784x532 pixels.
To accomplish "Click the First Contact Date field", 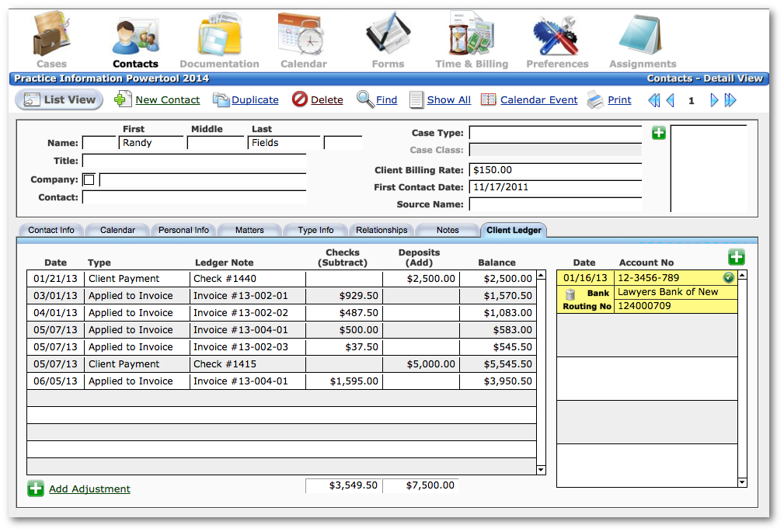I will [556, 187].
